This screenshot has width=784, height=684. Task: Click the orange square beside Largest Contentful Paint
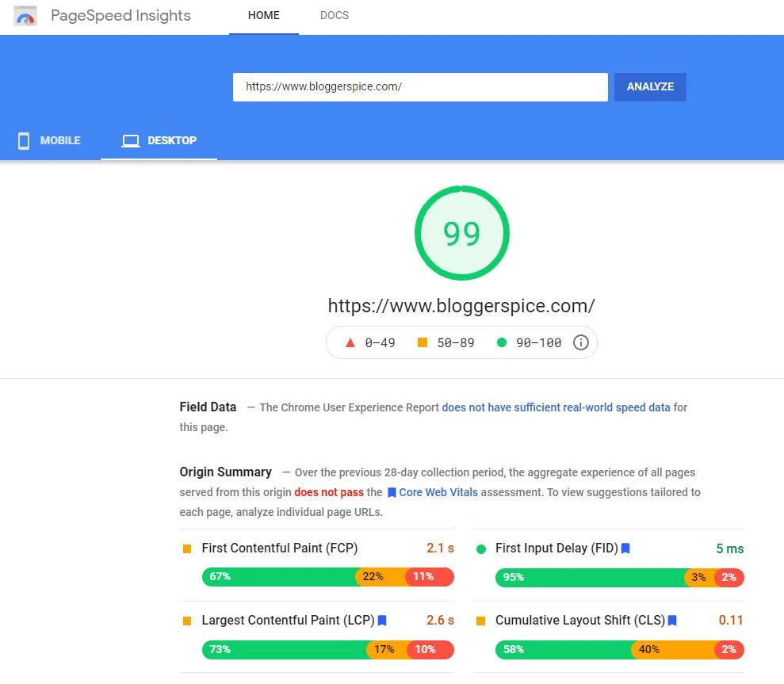point(187,621)
